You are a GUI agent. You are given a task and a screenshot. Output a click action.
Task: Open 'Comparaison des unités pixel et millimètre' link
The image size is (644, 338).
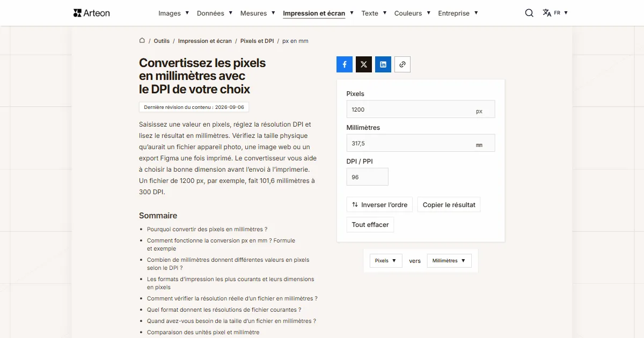203,332
